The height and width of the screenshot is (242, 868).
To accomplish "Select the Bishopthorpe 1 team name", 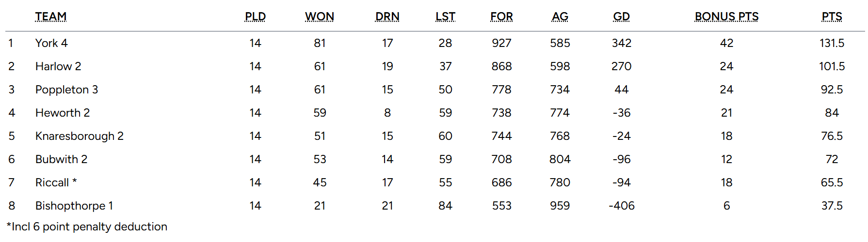I will [74, 206].
